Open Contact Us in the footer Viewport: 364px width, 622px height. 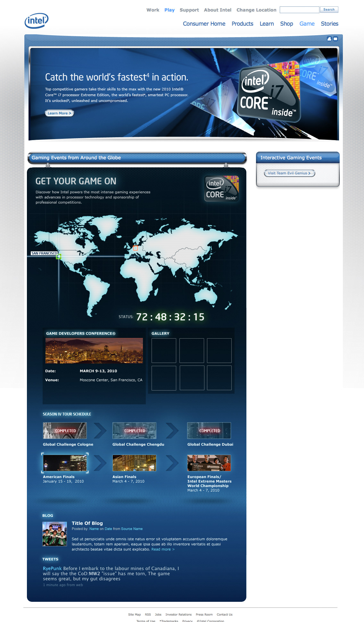[x=225, y=615]
